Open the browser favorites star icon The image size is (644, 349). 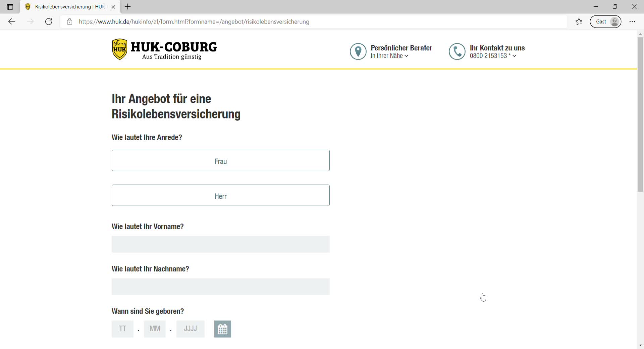pyautogui.click(x=579, y=21)
